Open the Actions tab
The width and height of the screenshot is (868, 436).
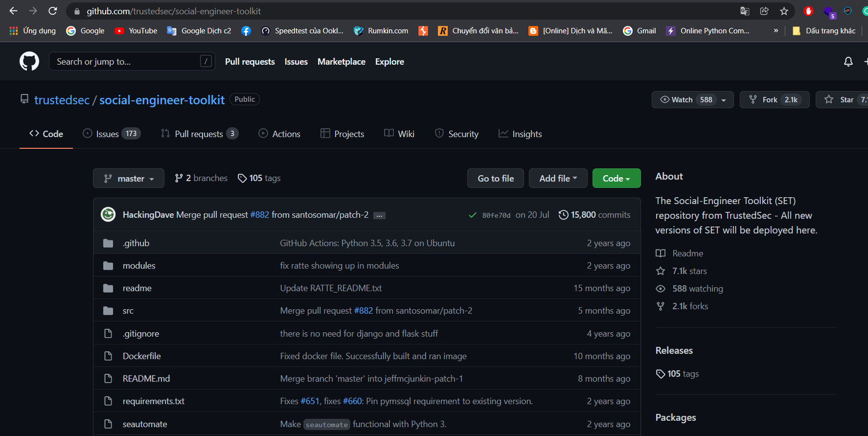[x=279, y=134]
